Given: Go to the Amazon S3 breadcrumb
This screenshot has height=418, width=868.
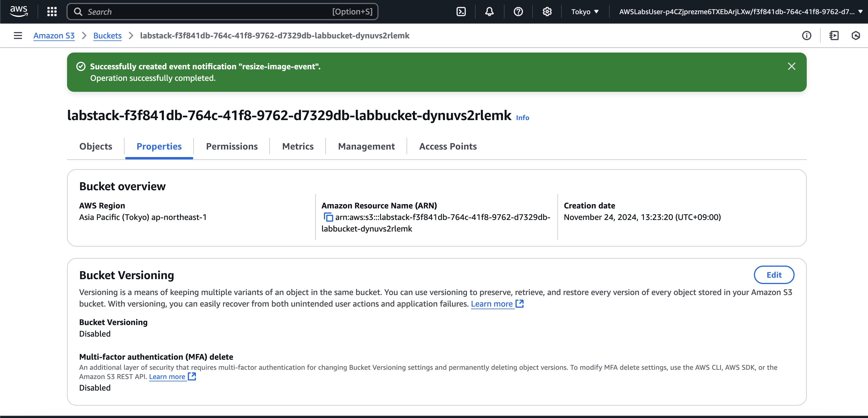Looking at the screenshot, I should [54, 36].
